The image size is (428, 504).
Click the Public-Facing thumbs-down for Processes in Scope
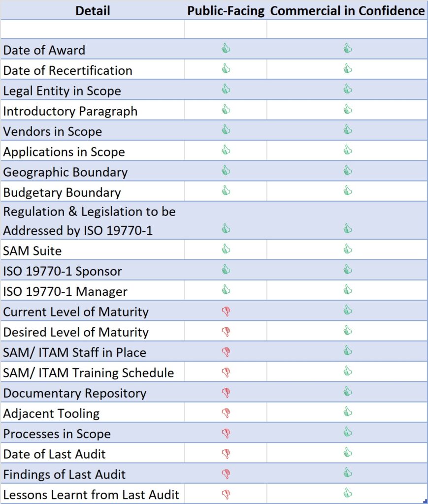pyautogui.click(x=226, y=433)
